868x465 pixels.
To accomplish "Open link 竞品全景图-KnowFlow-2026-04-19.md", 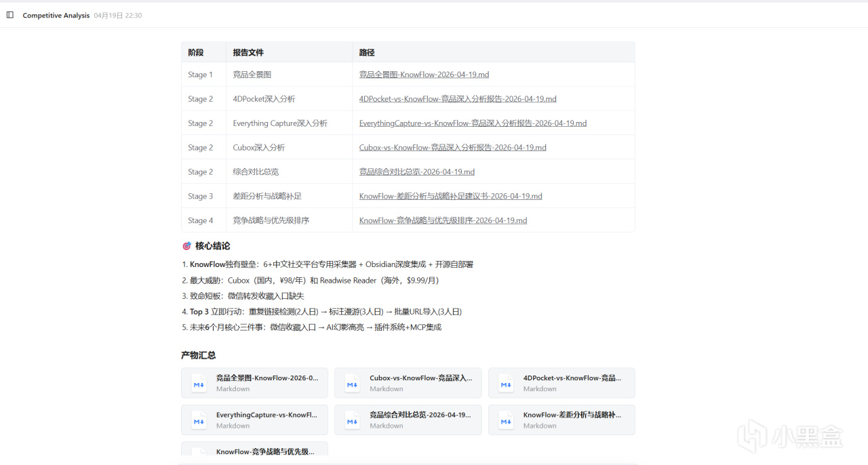I will tap(424, 75).
